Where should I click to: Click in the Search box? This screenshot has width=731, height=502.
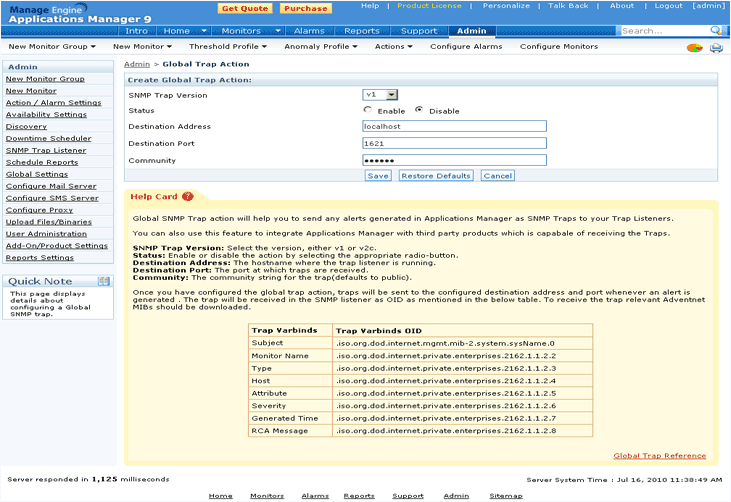coord(665,31)
